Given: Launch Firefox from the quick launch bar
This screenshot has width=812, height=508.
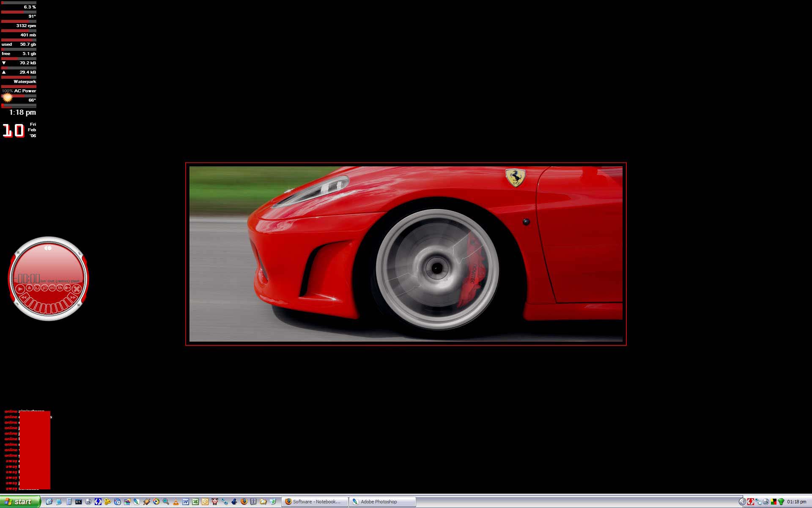Looking at the screenshot, I should [244, 502].
